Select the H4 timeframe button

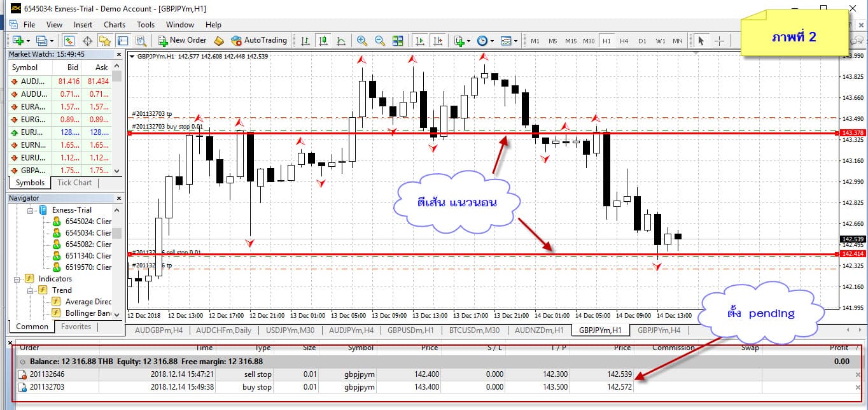click(624, 41)
